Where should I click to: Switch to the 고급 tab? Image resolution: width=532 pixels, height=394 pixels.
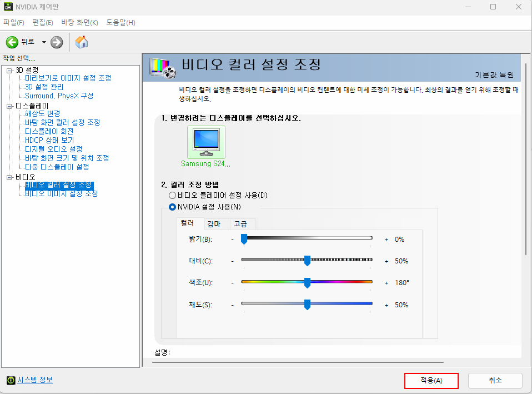pyautogui.click(x=243, y=224)
